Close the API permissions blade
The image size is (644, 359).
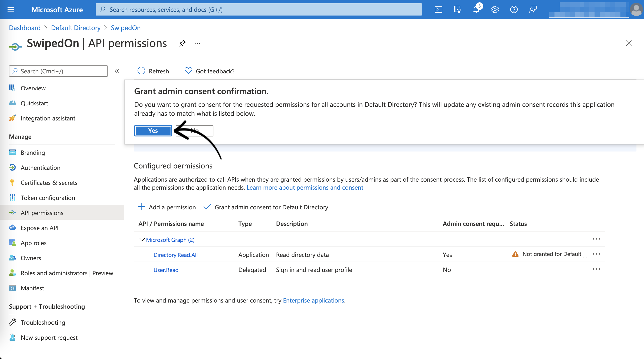[x=629, y=44]
